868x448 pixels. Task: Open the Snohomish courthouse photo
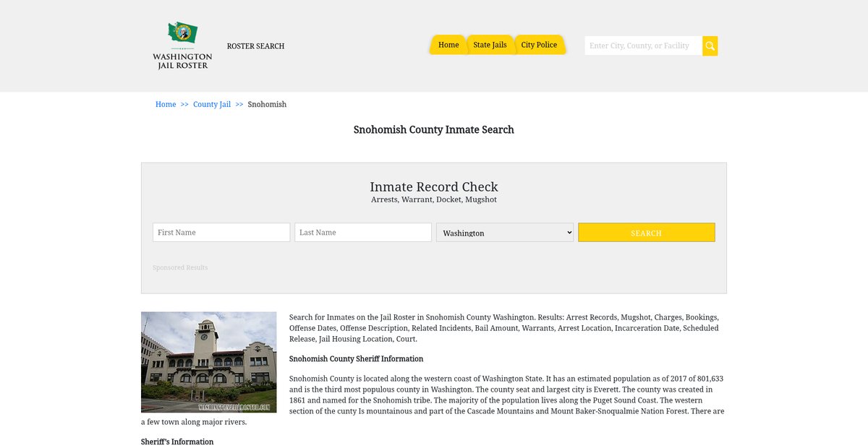208,362
